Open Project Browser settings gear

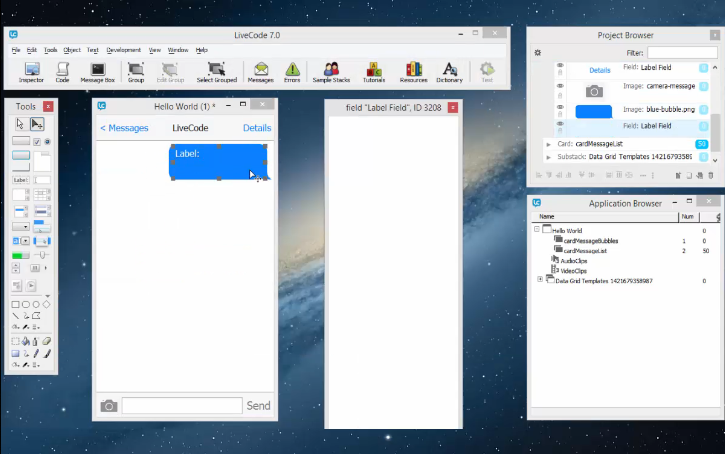click(538, 53)
